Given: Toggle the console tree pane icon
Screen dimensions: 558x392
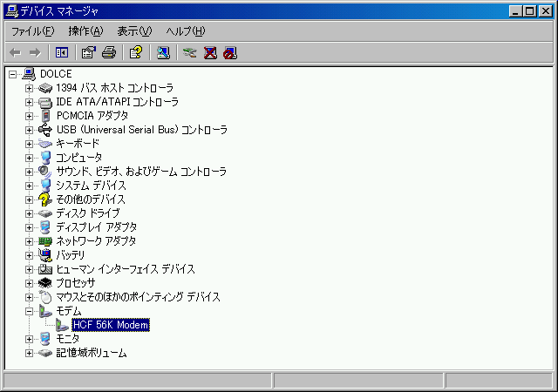Looking at the screenshot, I should tap(62, 53).
